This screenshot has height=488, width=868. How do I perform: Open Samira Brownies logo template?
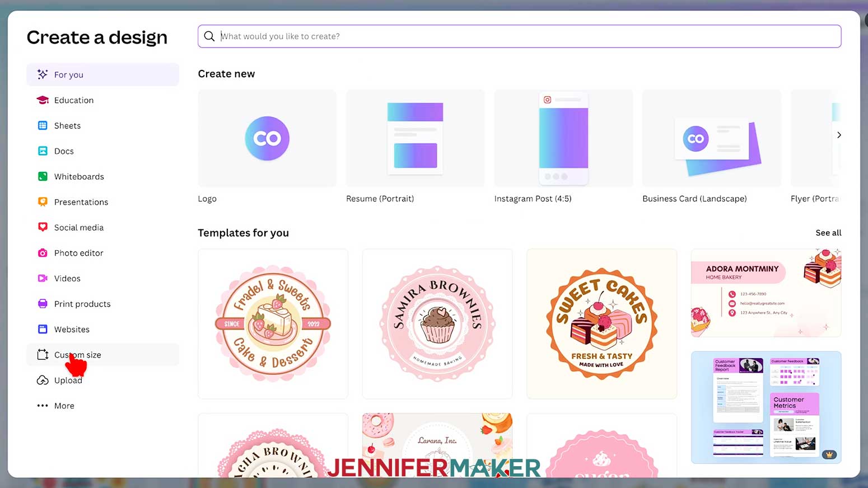437,324
